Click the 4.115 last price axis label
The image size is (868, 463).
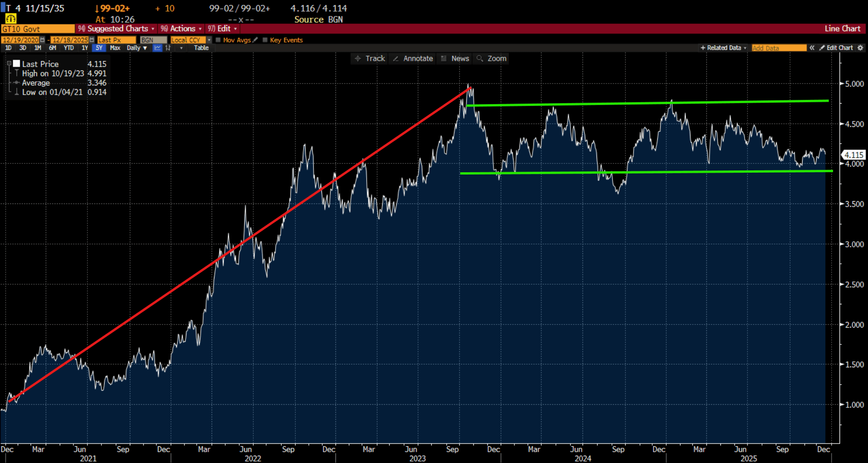(x=854, y=155)
